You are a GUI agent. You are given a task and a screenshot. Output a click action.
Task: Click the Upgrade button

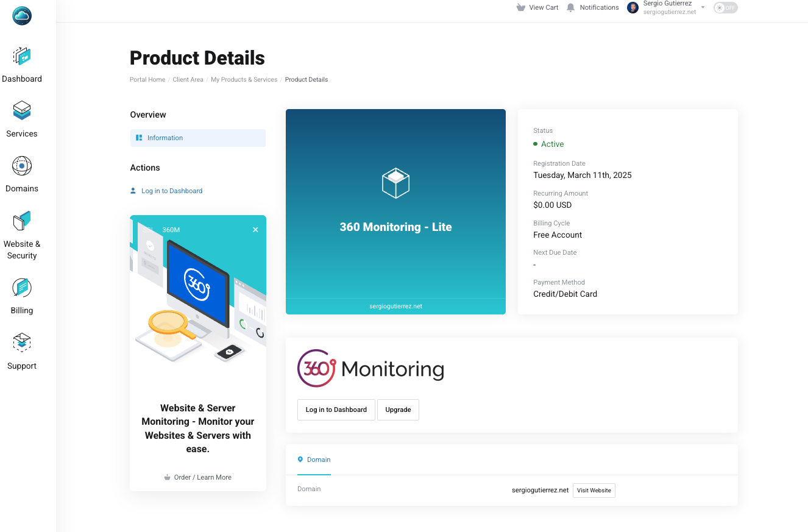(398, 410)
